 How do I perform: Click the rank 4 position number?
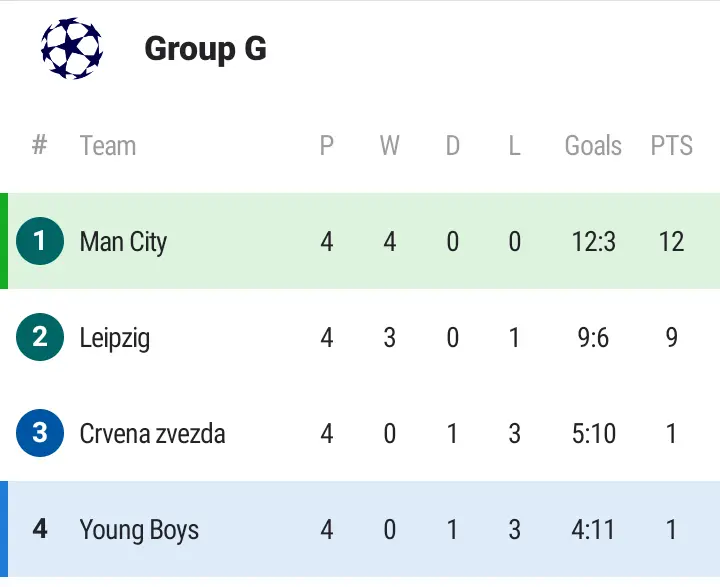click(x=40, y=529)
